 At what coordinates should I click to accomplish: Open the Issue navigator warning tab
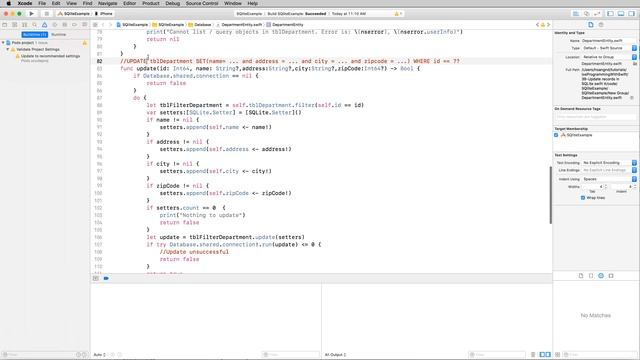coord(44,25)
